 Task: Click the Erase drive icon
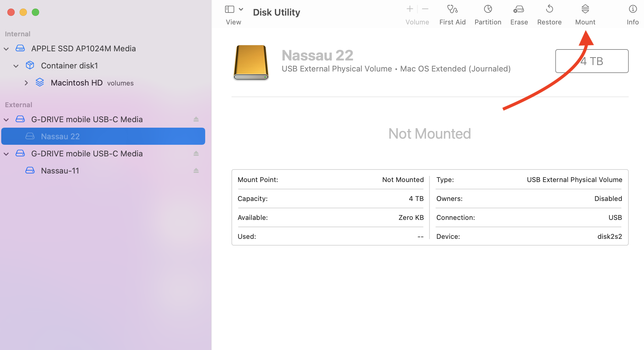point(519,9)
